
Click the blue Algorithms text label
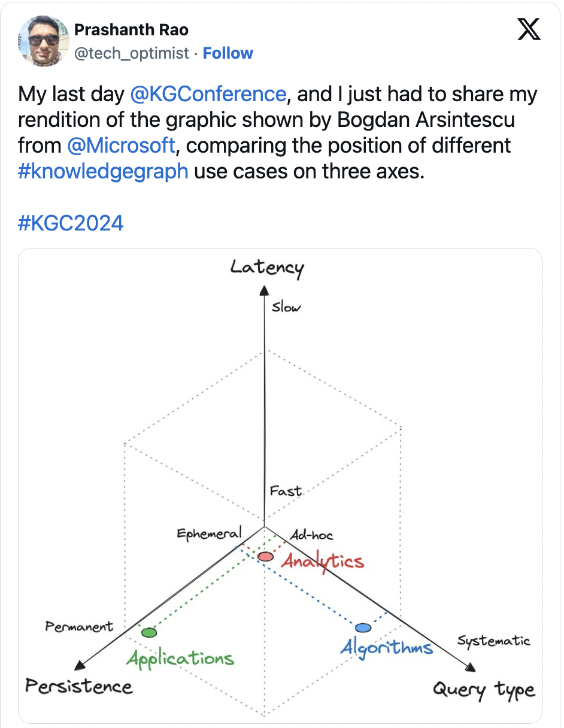click(x=386, y=647)
